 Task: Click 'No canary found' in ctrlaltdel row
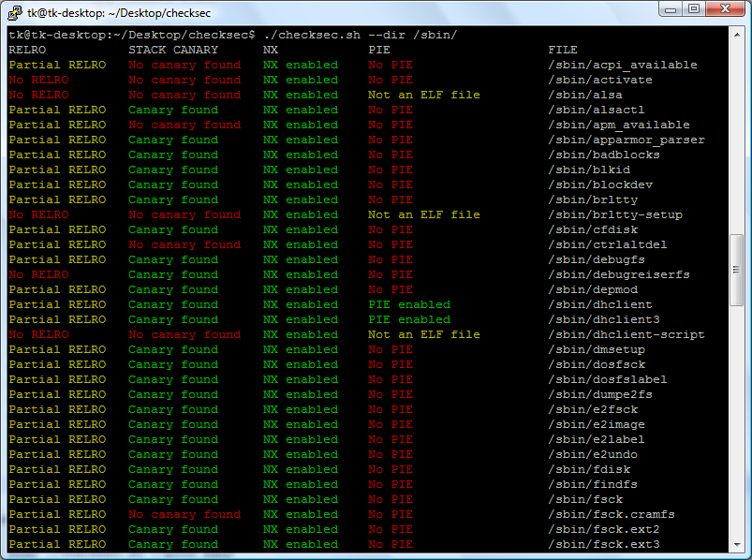pyautogui.click(x=184, y=244)
